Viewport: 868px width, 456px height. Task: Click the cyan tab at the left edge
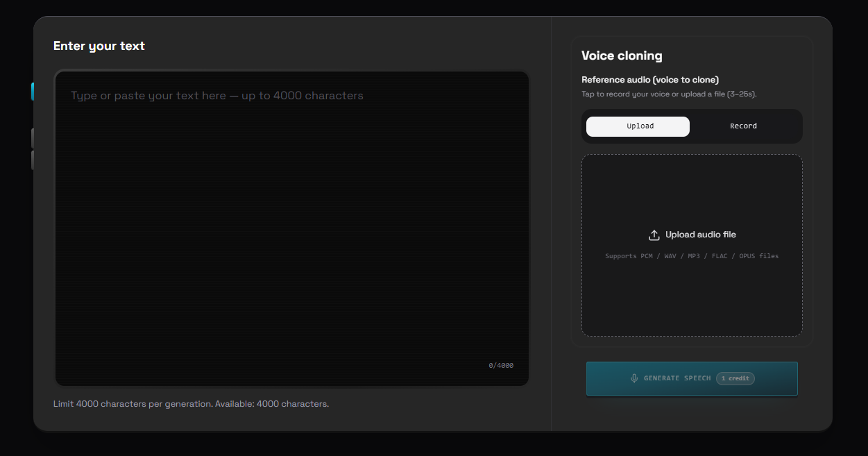pos(32,92)
